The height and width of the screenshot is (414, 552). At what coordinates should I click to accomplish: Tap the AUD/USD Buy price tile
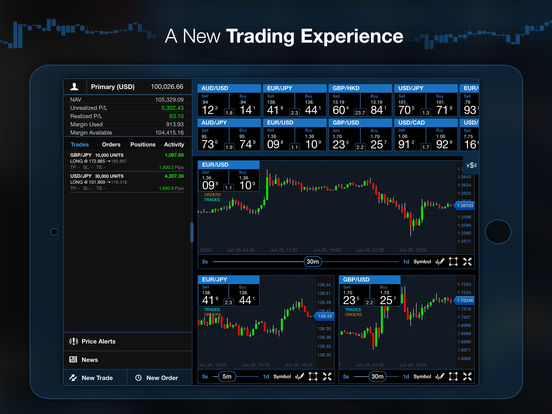245,105
